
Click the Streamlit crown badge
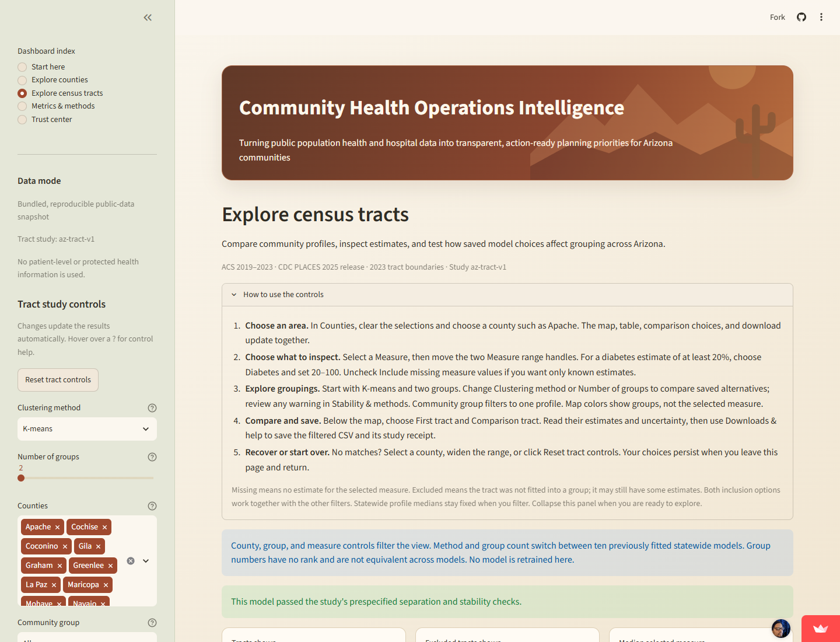pyautogui.click(x=821, y=629)
